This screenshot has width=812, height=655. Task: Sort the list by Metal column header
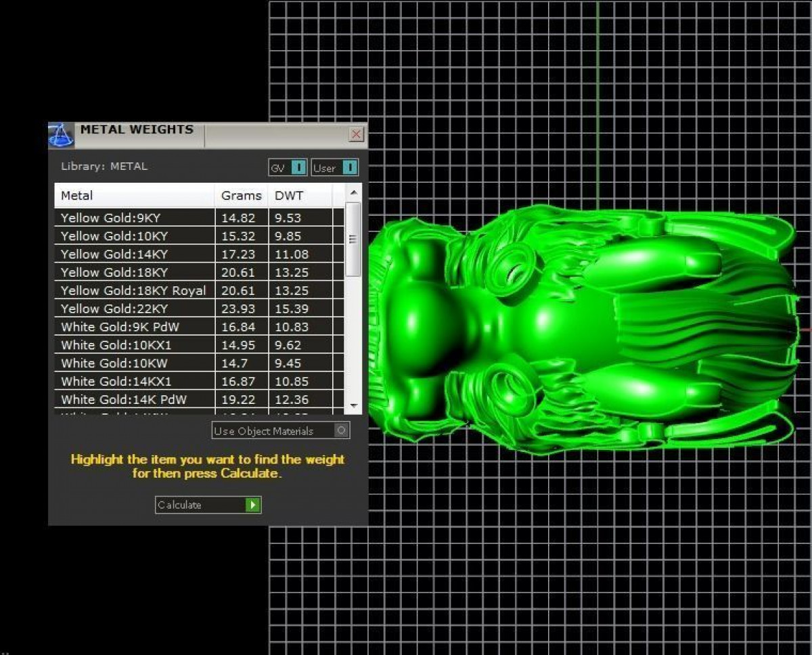coord(134,196)
